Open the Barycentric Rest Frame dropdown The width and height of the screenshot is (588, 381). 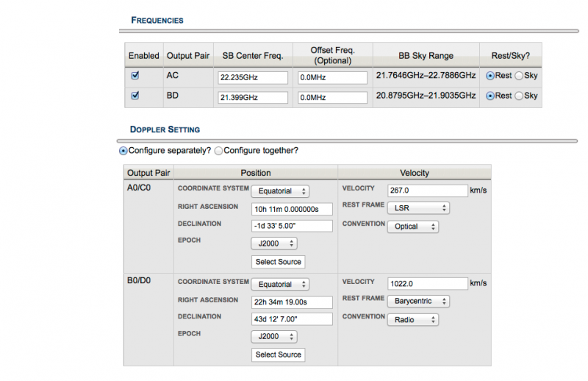click(418, 301)
